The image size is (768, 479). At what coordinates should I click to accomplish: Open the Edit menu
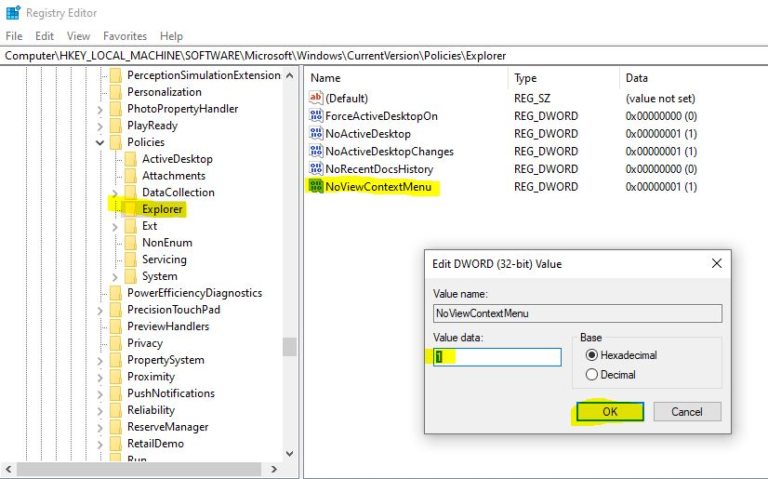[x=44, y=36]
